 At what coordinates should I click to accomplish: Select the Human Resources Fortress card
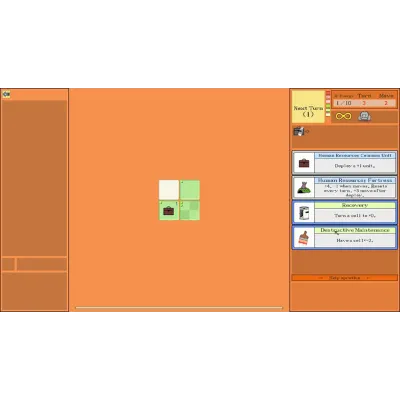[344, 188]
